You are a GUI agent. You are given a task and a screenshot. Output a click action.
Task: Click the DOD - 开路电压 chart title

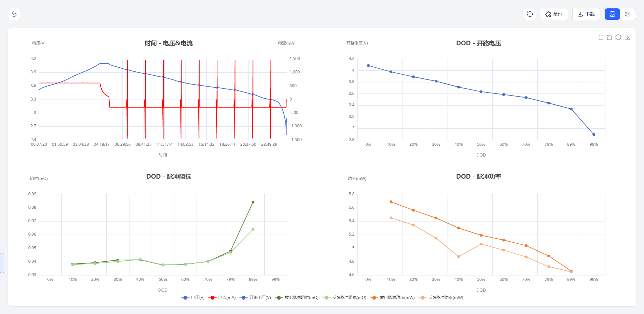(479, 43)
